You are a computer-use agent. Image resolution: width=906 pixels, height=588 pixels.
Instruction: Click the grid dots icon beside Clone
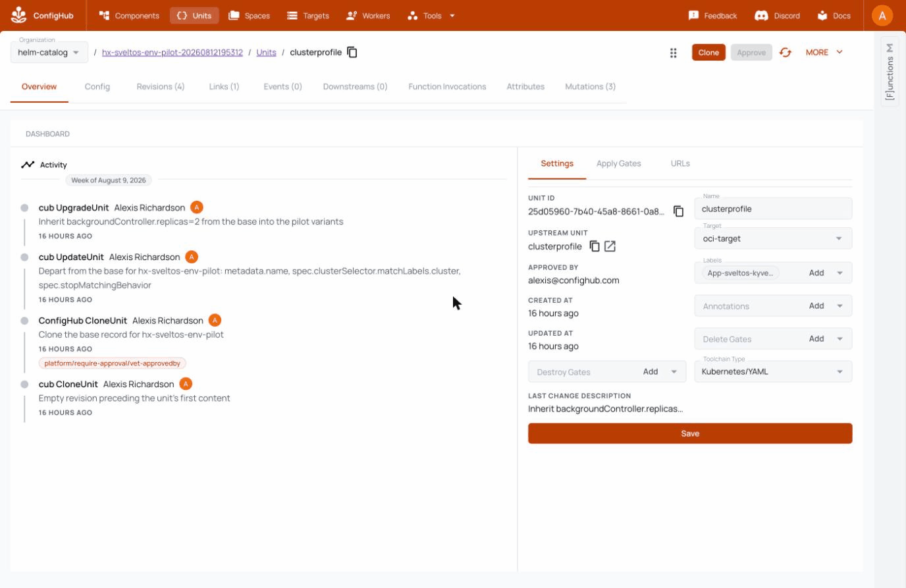pos(674,53)
